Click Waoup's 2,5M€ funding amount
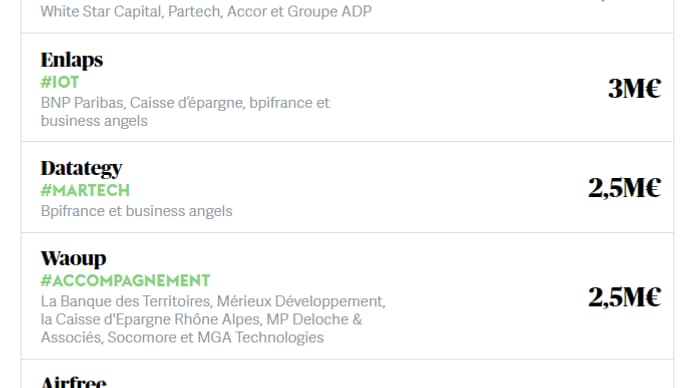The width and height of the screenshot is (690, 388). [624, 297]
